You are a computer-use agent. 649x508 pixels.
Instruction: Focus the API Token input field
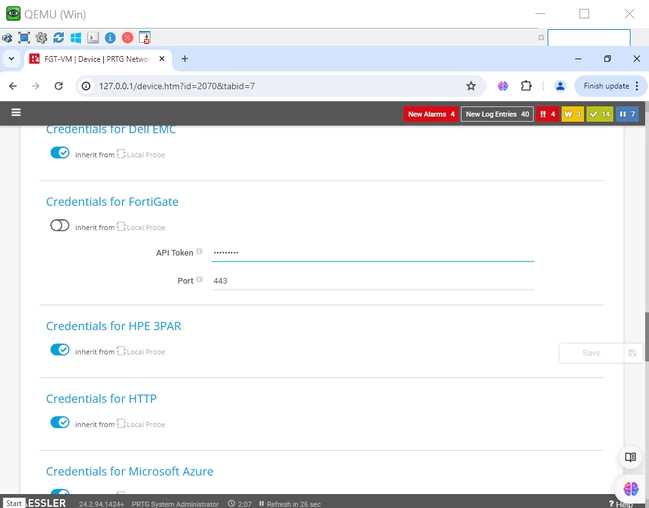(373, 252)
